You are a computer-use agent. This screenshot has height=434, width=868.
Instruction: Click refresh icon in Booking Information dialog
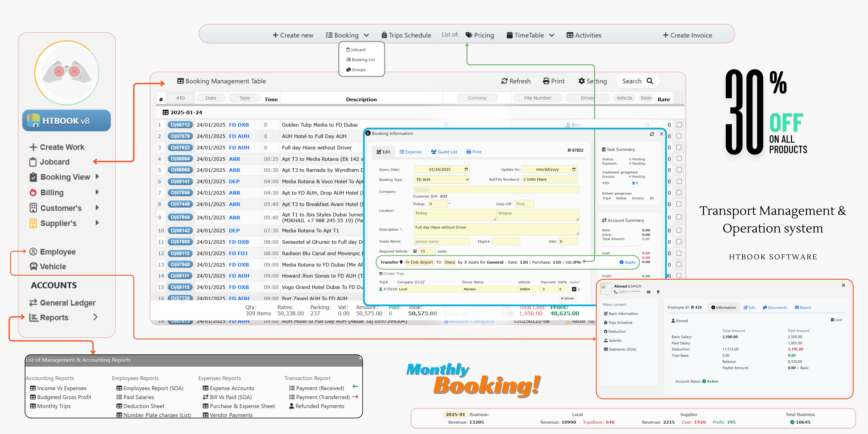pos(652,134)
